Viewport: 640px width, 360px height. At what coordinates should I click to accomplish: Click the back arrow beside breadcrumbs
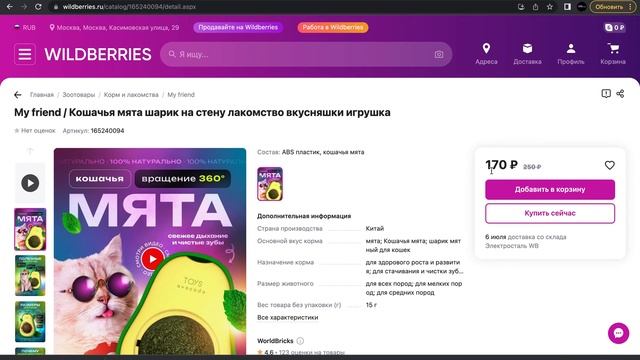pyautogui.click(x=18, y=95)
